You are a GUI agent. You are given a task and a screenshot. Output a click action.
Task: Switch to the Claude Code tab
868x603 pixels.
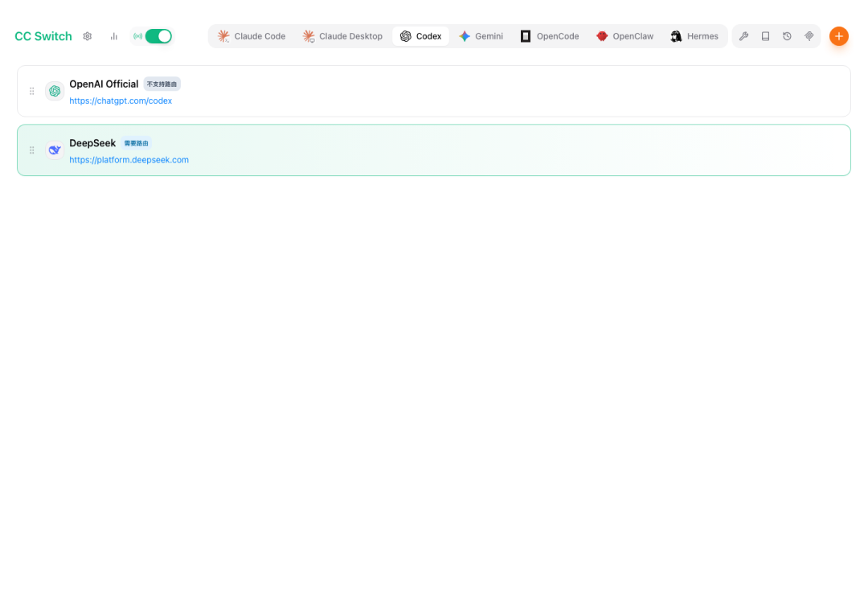[x=252, y=36]
